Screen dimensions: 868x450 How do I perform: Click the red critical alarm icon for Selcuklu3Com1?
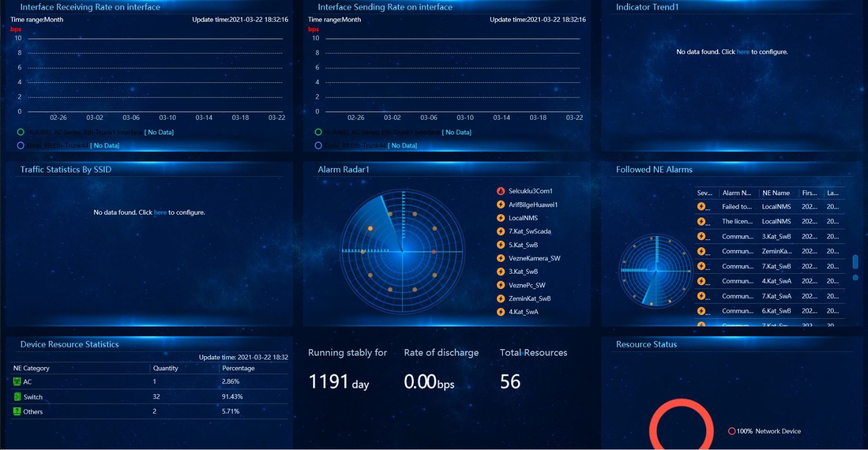[x=501, y=191]
